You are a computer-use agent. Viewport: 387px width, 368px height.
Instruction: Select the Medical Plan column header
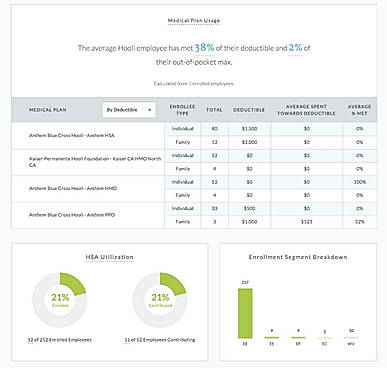point(48,110)
